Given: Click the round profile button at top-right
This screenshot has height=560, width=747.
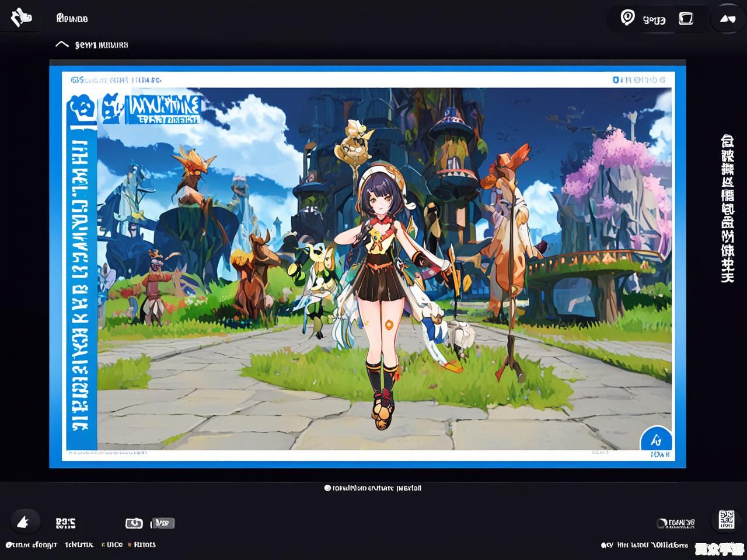Looking at the screenshot, I should pyautogui.click(x=727, y=19).
